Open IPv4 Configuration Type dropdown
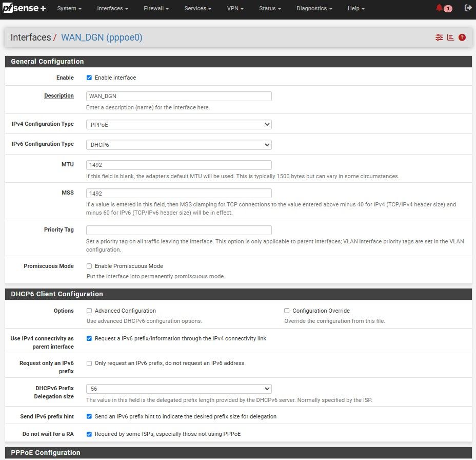 click(179, 124)
